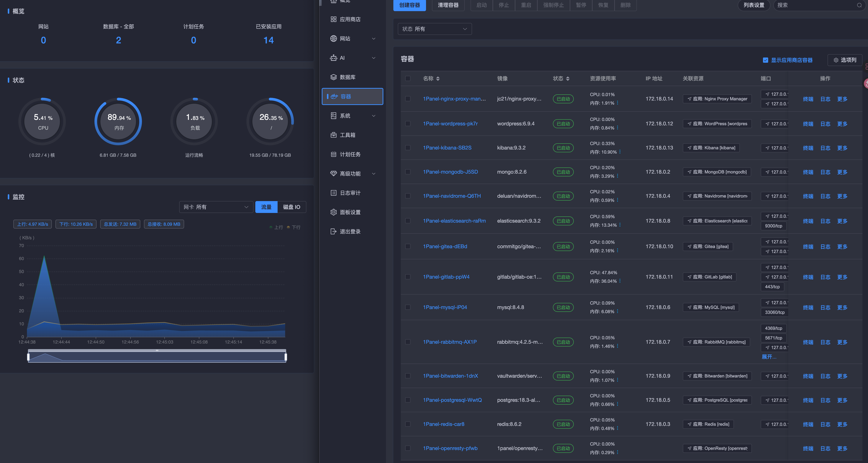Click the toolbox icon in sidebar
The height and width of the screenshot is (463, 868).
click(x=333, y=135)
